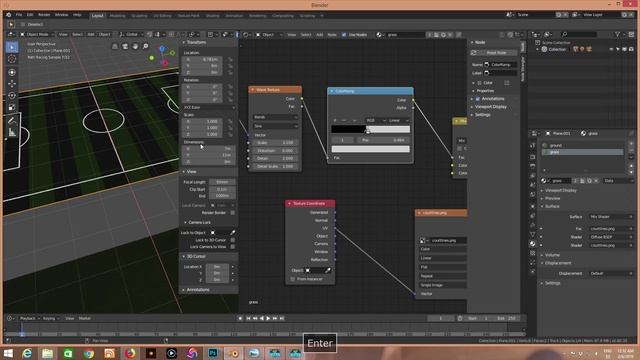Image resolution: width=640 pixels, height=360 pixels.
Task: Switch to the Layout workspace tab
Action: [98, 16]
